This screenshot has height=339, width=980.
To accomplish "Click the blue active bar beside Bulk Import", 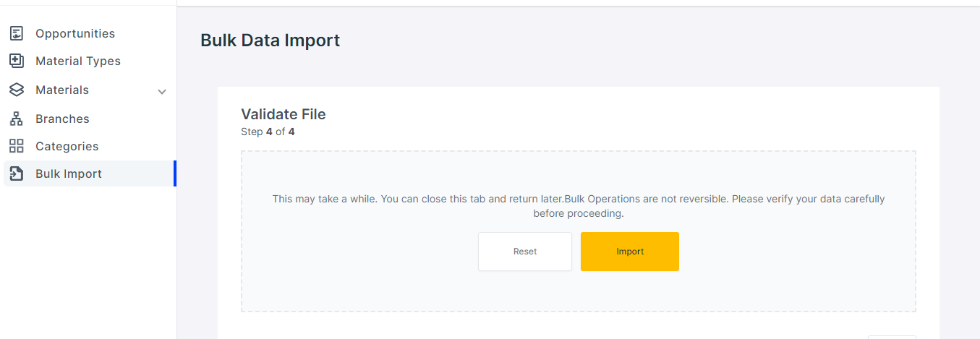I will click(x=175, y=173).
